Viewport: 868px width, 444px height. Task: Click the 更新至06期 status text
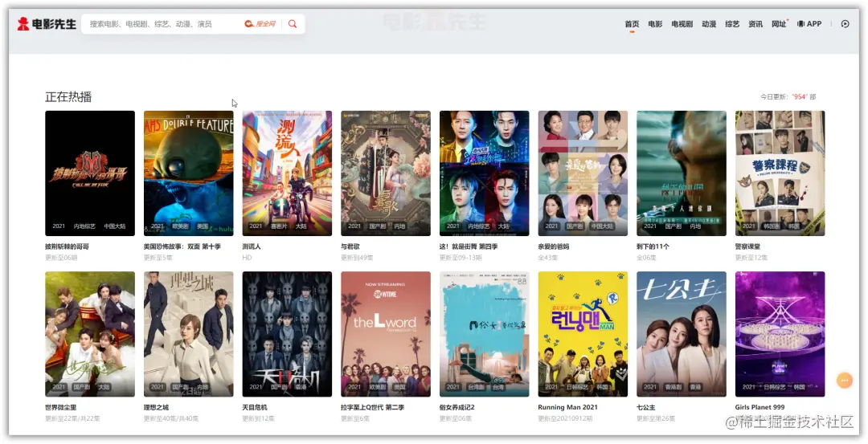pos(61,258)
